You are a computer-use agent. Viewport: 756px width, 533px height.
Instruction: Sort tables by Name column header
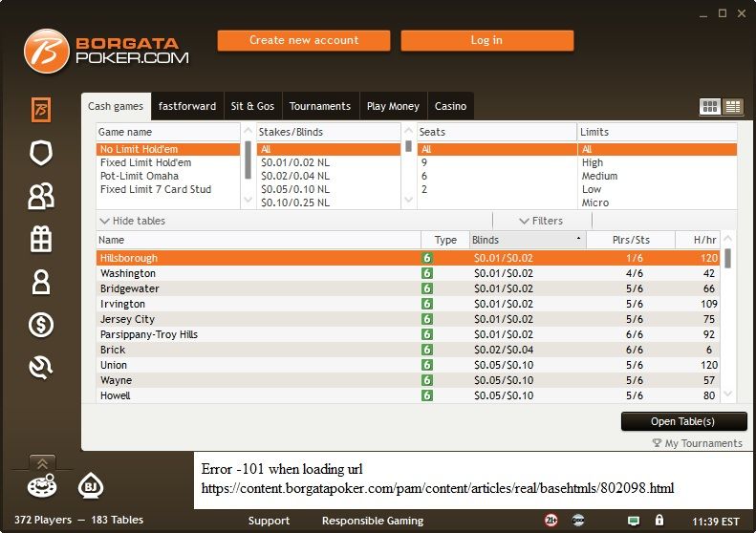pos(258,240)
